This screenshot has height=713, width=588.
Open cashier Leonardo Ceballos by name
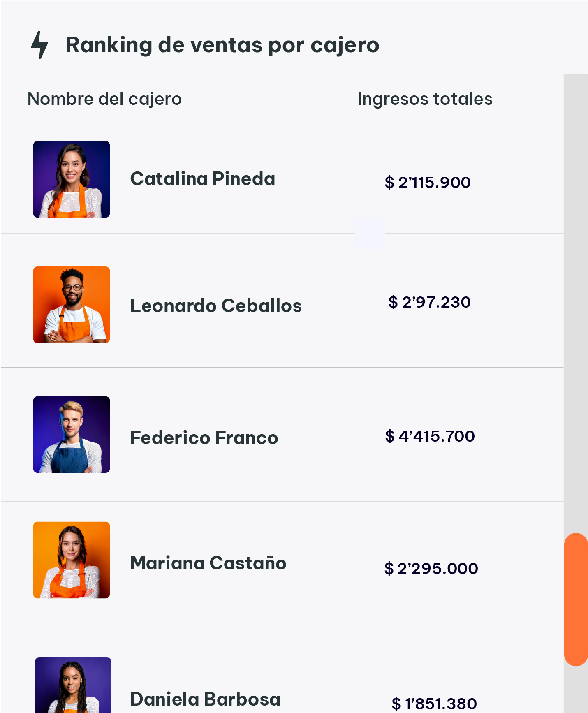216,306
